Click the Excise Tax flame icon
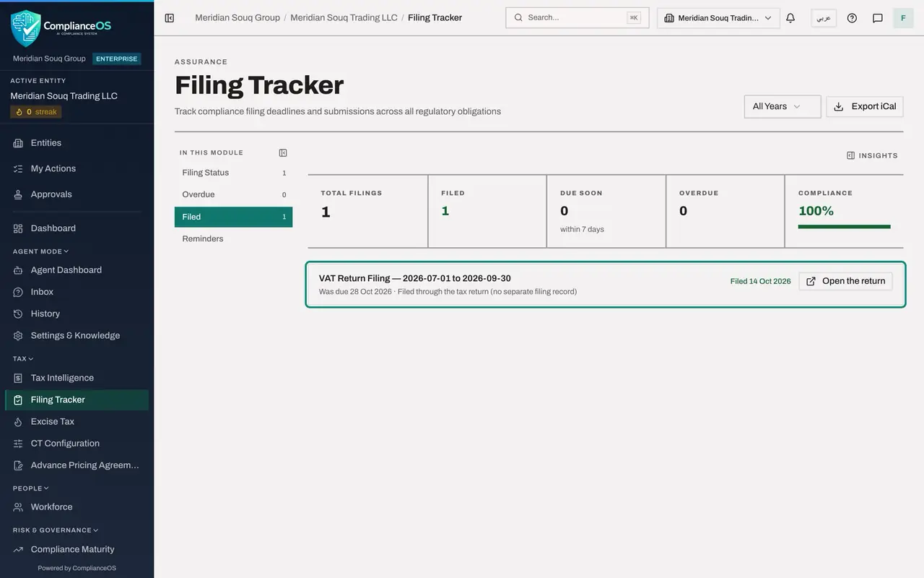Image resolution: width=924 pixels, height=578 pixels. (18, 421)
